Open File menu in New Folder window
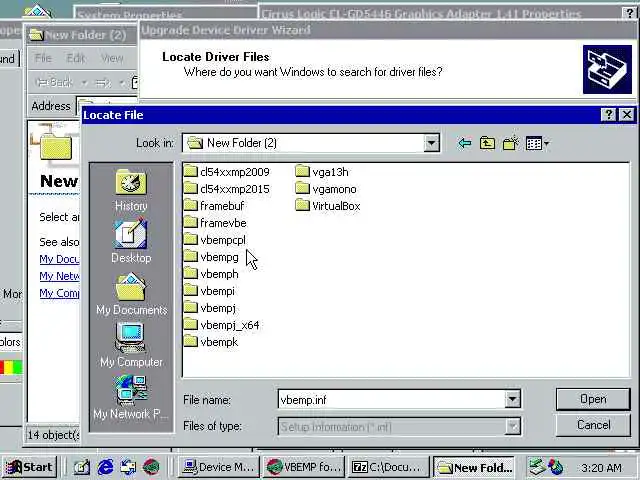Viewport: 640px width, 480px height. 43,58
